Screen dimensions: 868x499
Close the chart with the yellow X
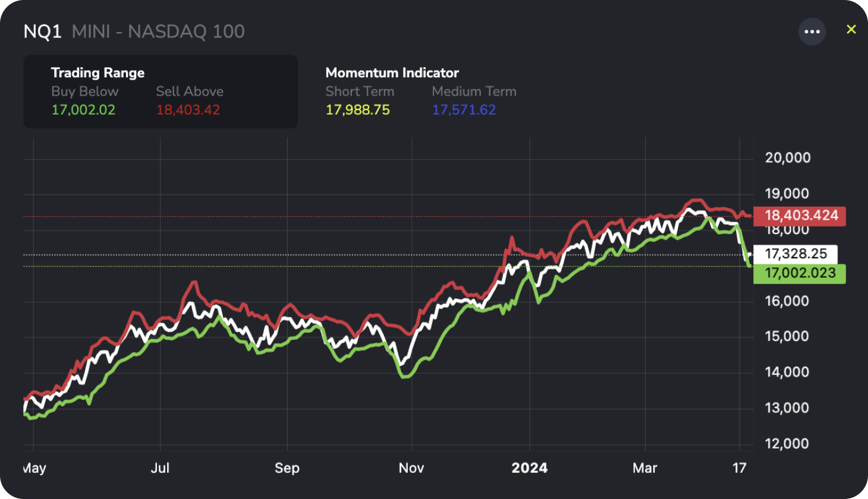(851, 29)
